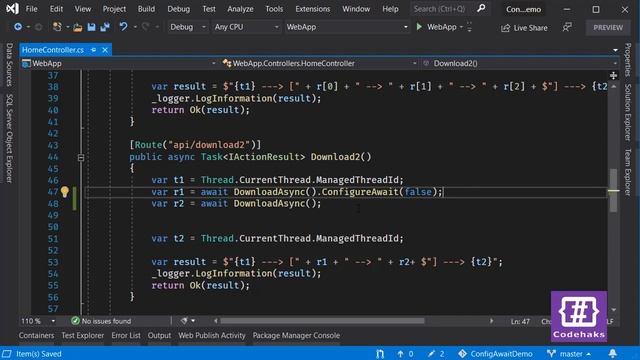Expand the WebApp run target arrow
Image resolution: width=640 pixels, height=360 pixels.
[x=461, y=27]
